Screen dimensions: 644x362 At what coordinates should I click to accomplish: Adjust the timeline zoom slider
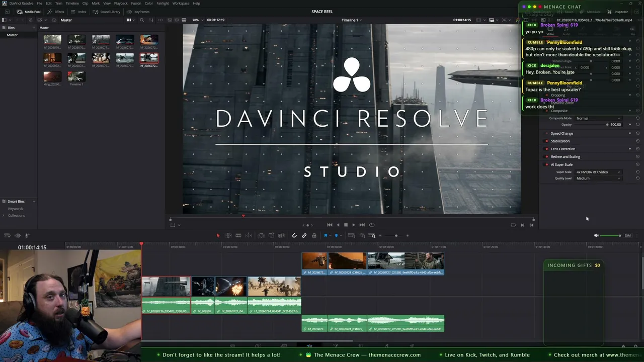tap(396, 235)
